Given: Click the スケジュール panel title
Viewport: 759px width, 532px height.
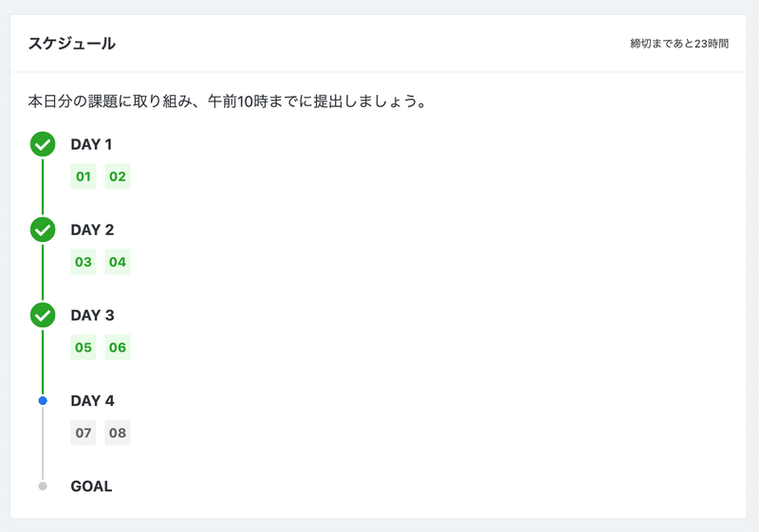Looking at the screenshot, I should [72, 44].
